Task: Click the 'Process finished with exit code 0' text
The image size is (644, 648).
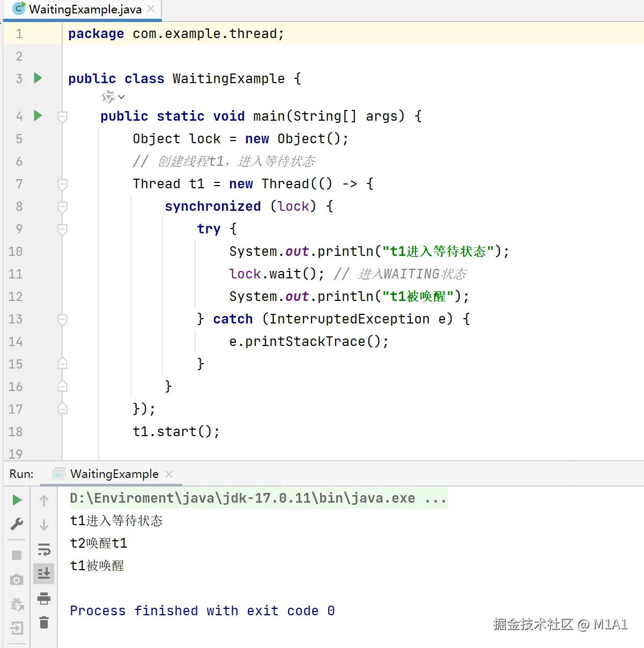Action: point(202,611)
